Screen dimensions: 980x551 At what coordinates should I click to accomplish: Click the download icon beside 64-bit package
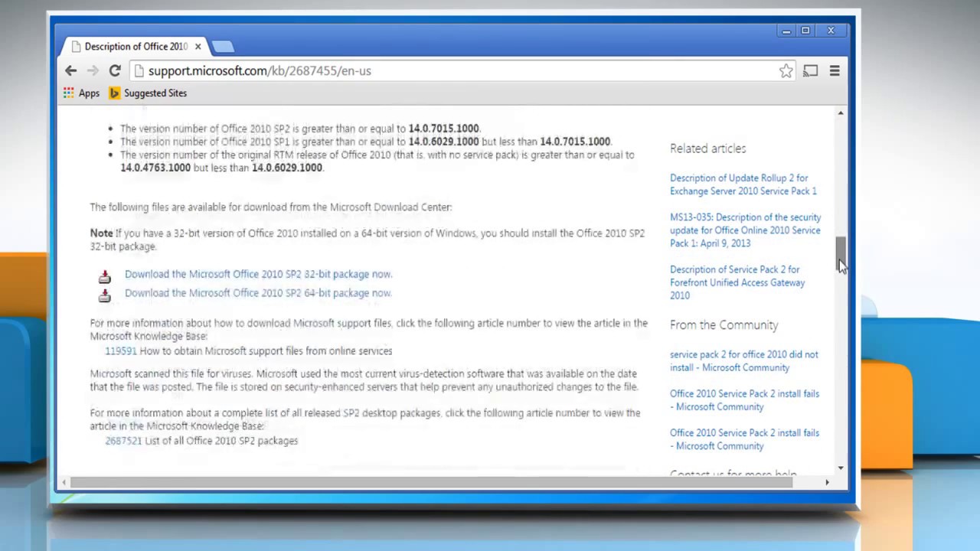(105, 295)
